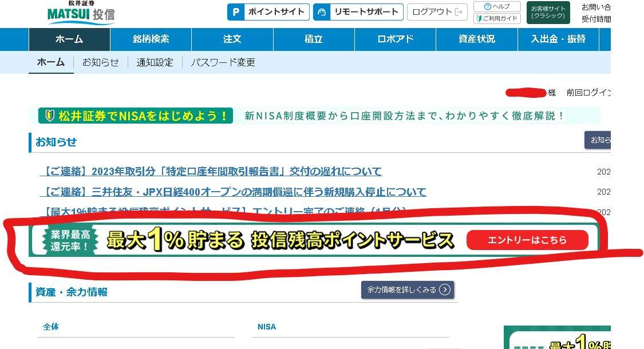The image size is (644, 349).
Task: Click the NISA column label
Action: click(x=267, y=327)
